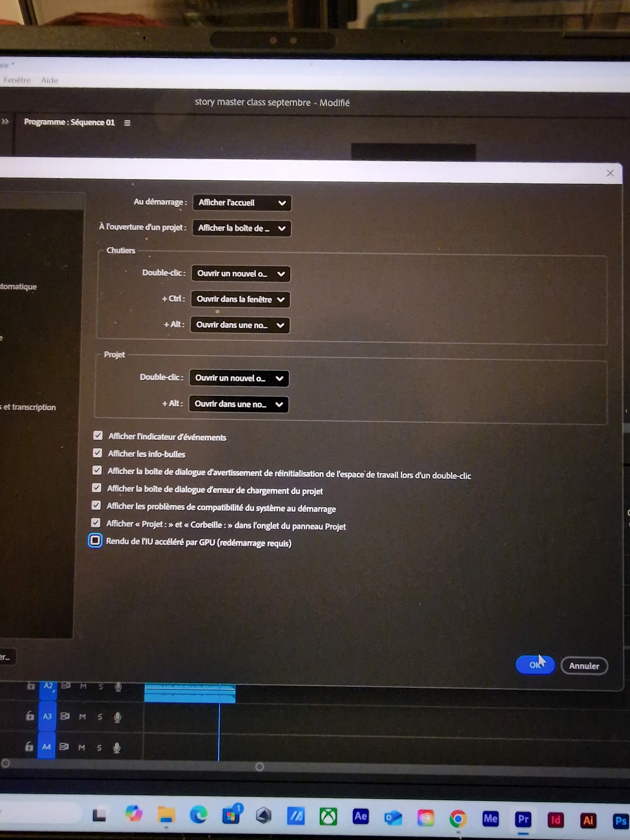630x840 pixels.
Task: Open the Fenêtre menu
Action: coord(17,80)
